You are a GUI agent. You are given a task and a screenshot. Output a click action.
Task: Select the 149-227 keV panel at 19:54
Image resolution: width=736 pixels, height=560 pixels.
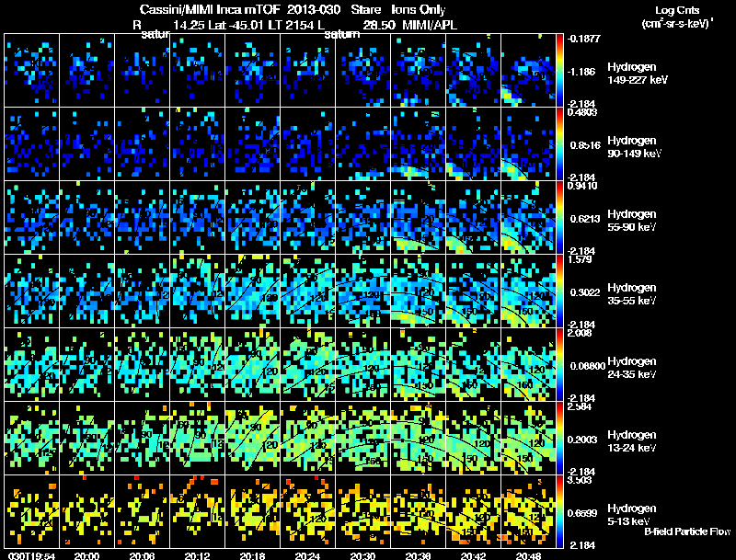(32, 71)
